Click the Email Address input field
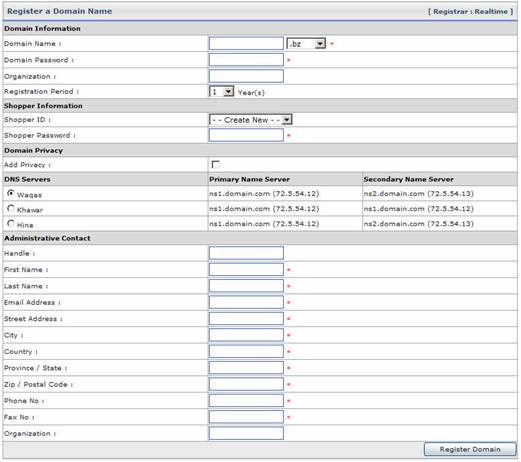Viewport: 521px width, 462px height. (246, 302)
